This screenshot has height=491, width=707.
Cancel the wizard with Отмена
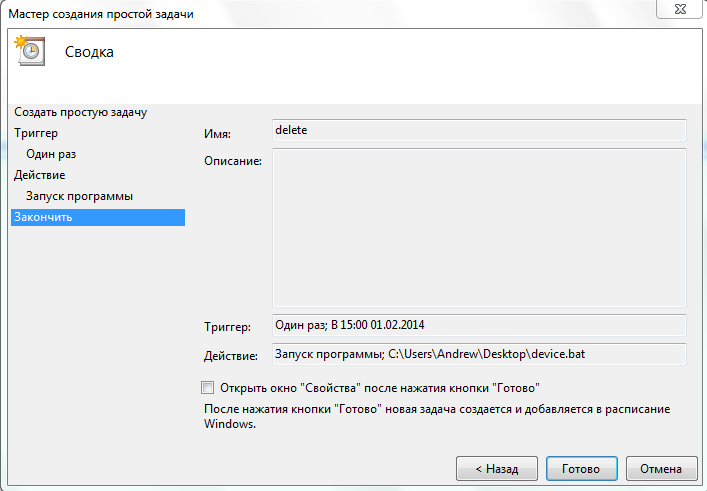661,469
